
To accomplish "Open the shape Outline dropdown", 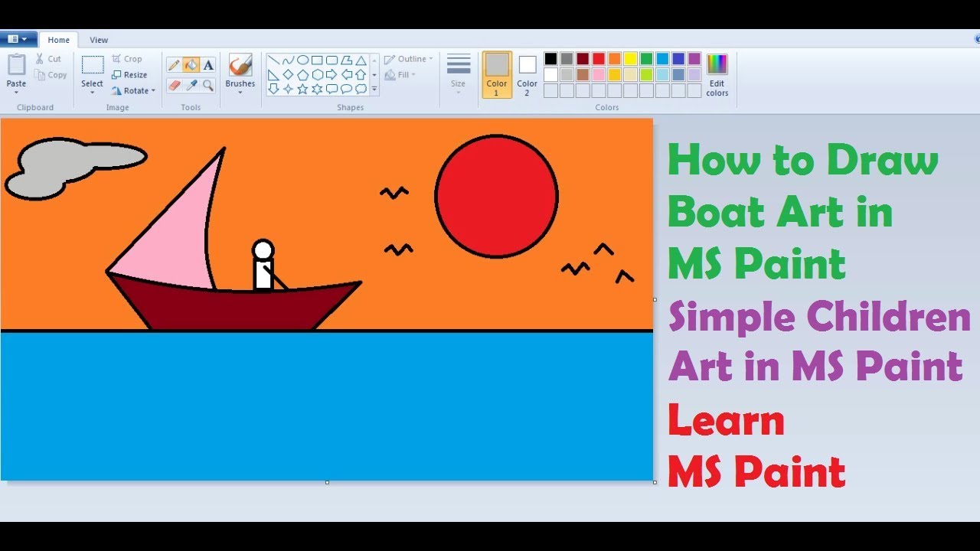I will click(408, 59).
